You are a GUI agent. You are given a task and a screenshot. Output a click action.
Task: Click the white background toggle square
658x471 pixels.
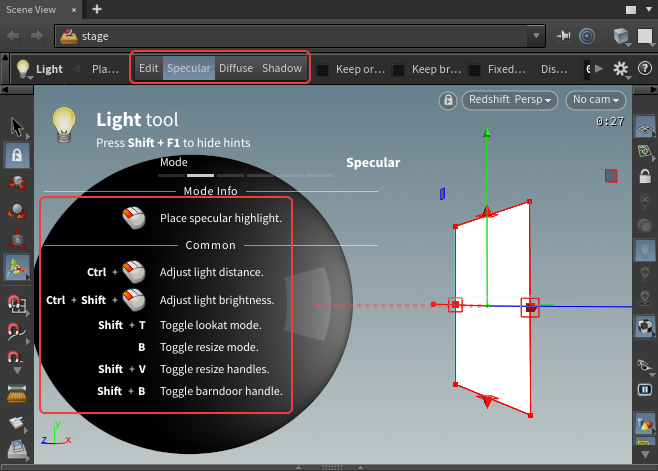coord(645,36)
